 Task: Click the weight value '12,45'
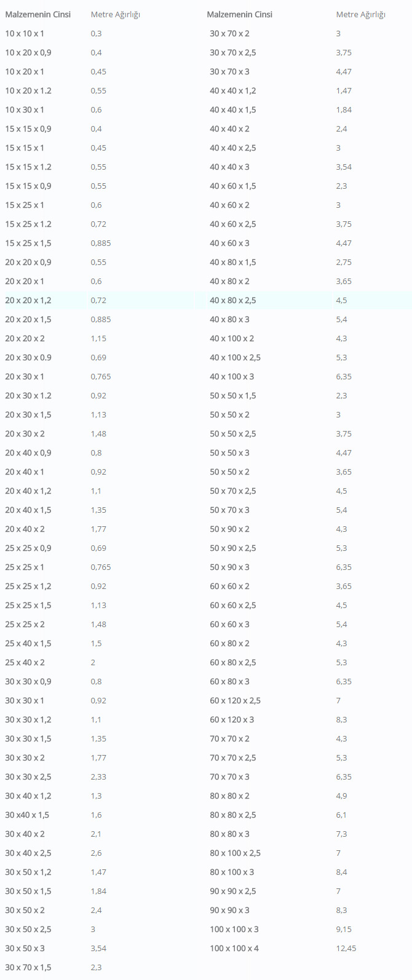pyautogui.click(x=346, y=948)
